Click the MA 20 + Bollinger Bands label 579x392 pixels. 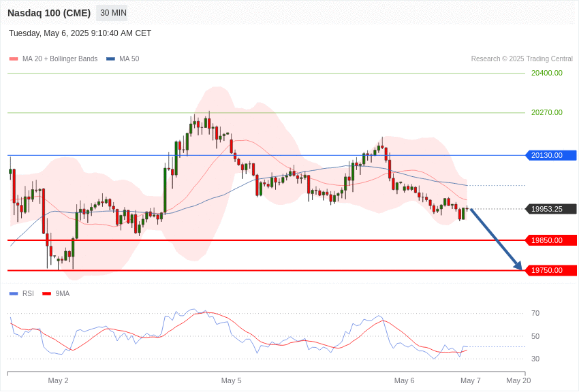coord(60,59)
